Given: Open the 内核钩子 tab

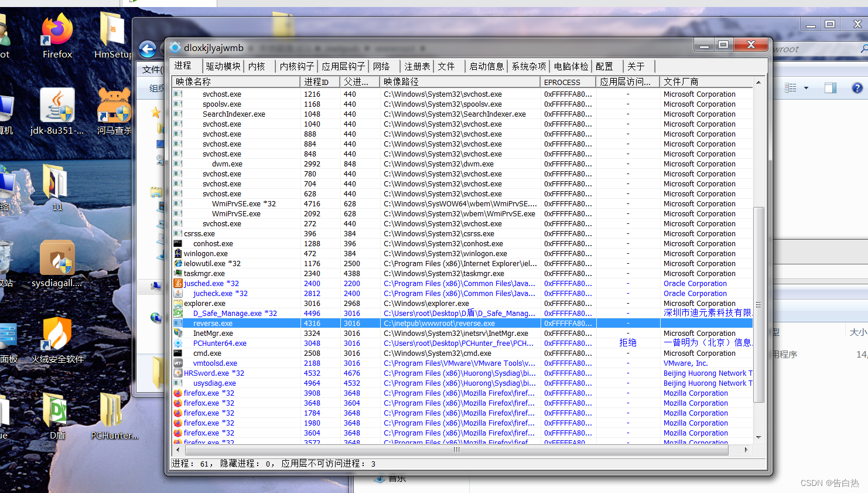Looking at the screenshot, I should [297, 66].
